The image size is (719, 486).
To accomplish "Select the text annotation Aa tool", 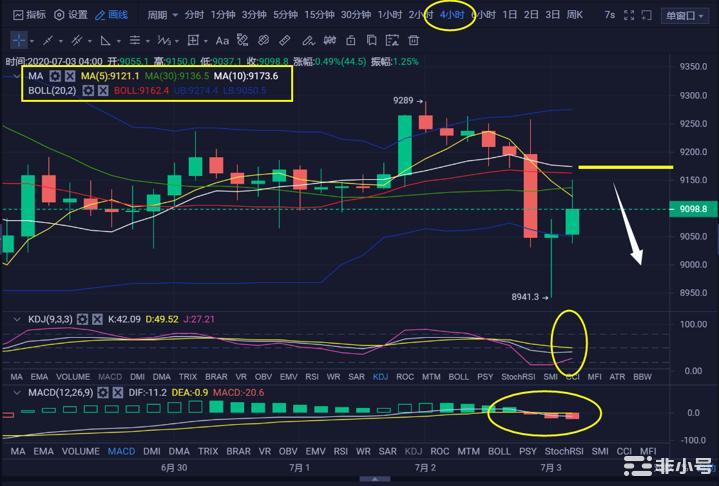I will 223,40.
